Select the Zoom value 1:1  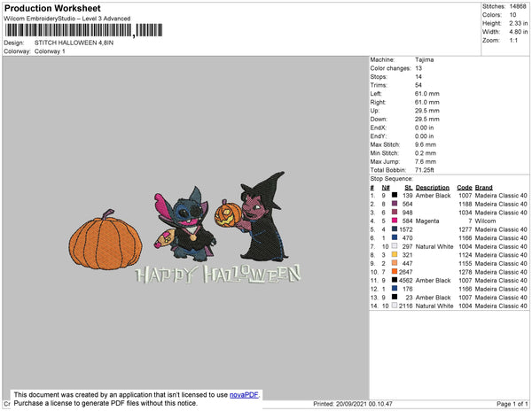click(513, 41)
